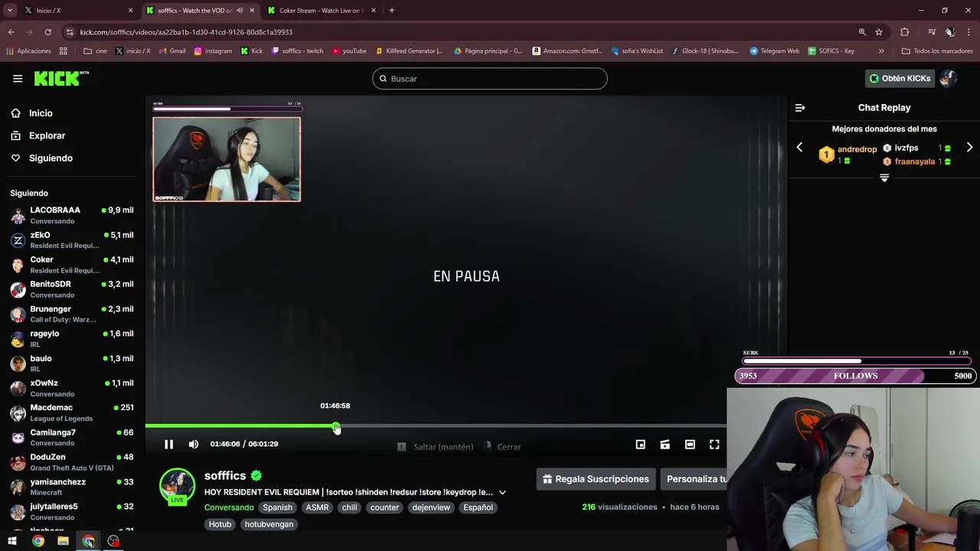
Task: Open the Windows Start menu
Action: coord(12,541)
